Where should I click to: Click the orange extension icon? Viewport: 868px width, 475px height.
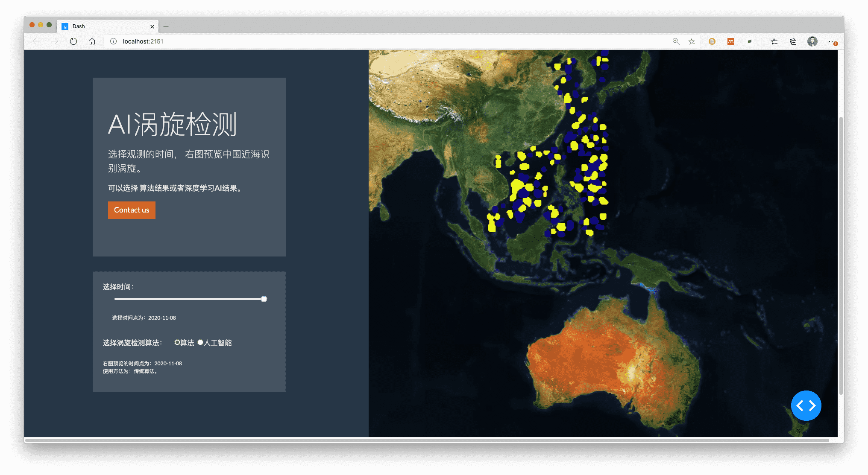pyautogui.click(x=731, y=41)
